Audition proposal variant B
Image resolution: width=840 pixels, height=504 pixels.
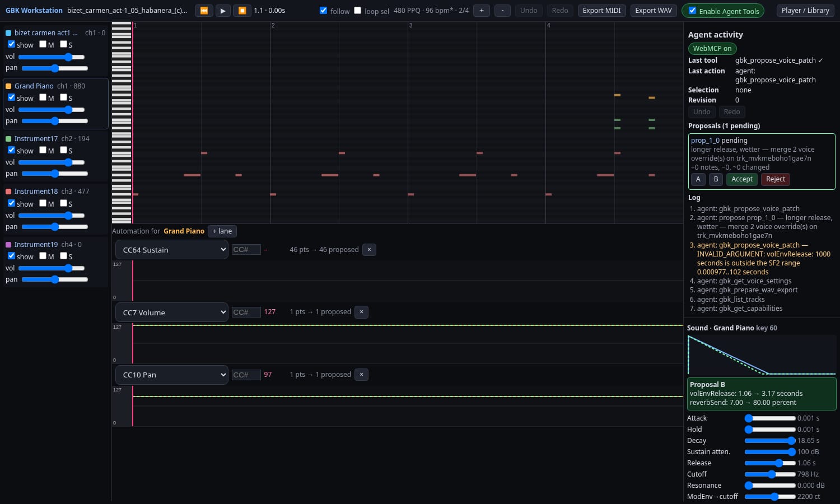(716, 179)
